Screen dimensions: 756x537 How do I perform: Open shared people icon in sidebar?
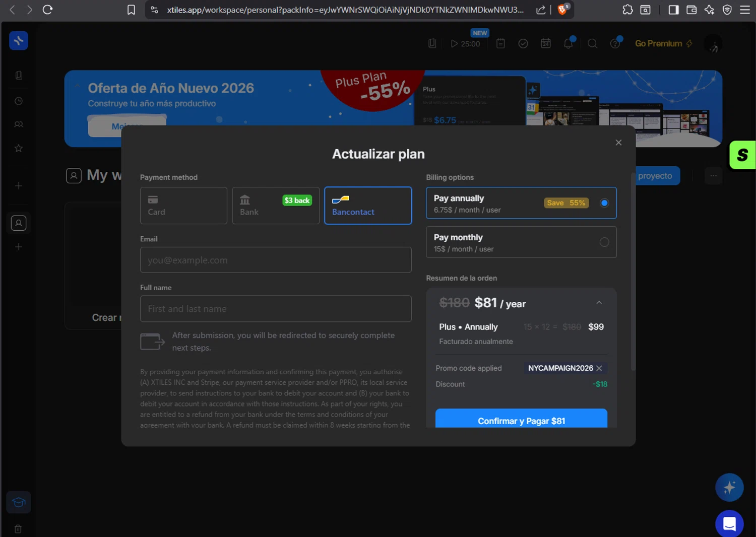(19, 124)
